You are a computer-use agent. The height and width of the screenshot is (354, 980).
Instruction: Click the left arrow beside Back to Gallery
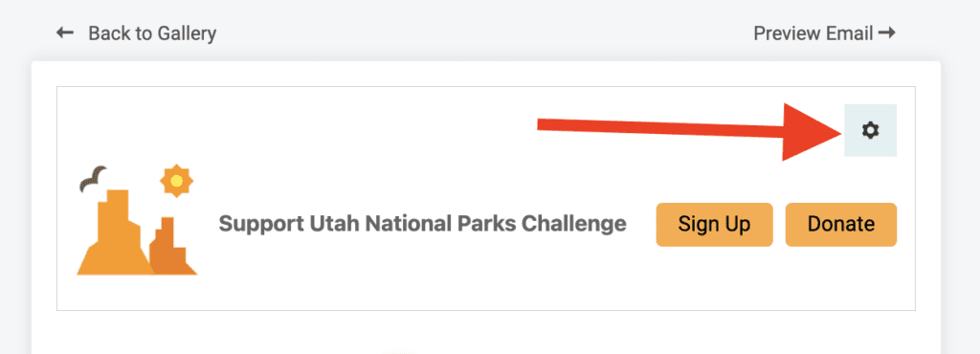[x=65, y=33]
